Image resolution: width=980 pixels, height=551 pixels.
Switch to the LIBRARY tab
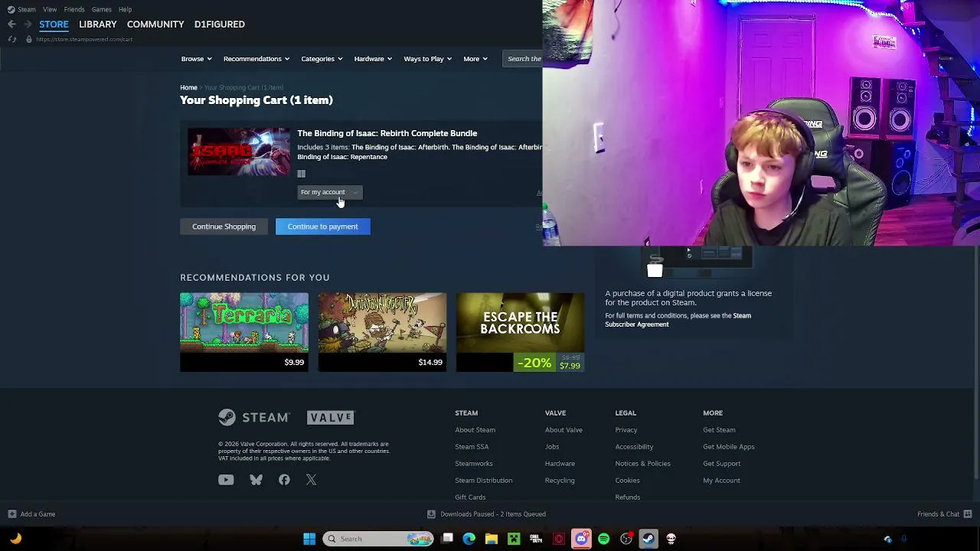tap(98, 24)
